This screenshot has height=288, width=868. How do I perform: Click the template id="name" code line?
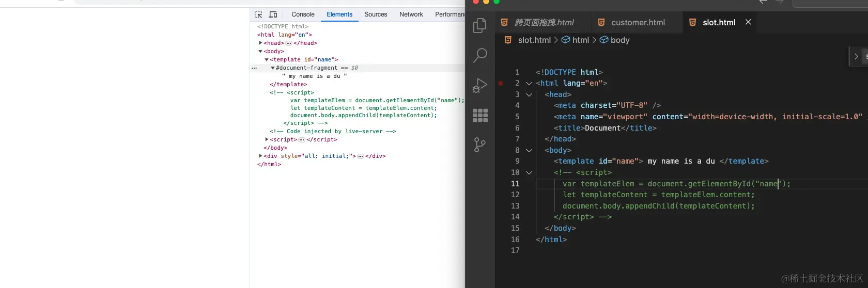click(x=661, y=161)
